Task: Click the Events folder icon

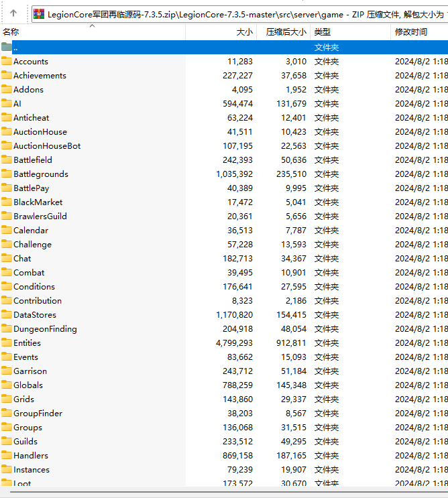Action: pos(6,357)
